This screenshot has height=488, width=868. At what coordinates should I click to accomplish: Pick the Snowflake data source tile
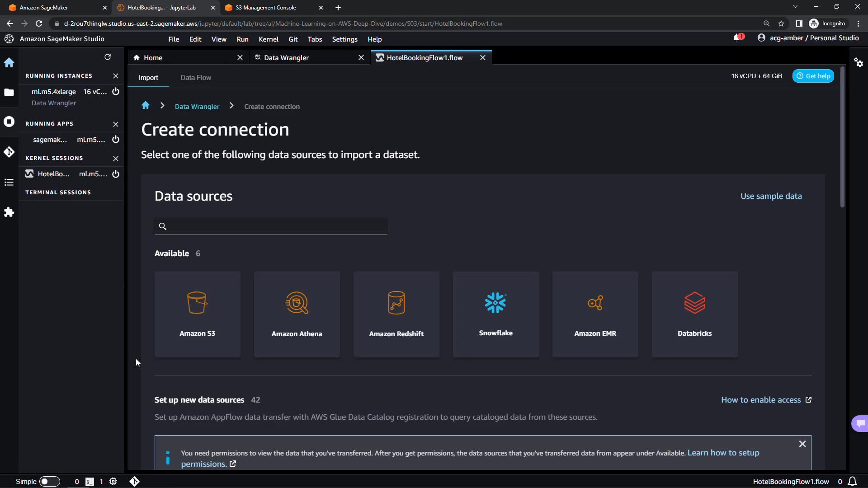click(x=495, y=314)
